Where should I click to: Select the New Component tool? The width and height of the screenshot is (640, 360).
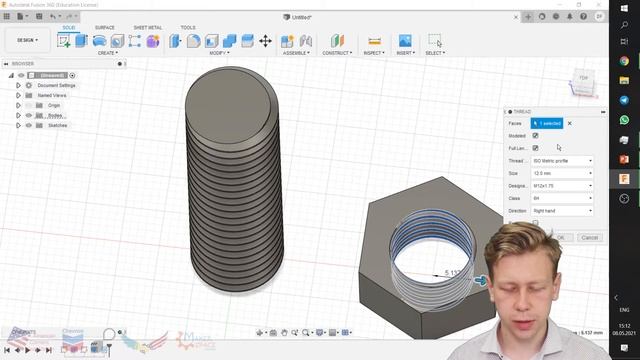[287, 41]
